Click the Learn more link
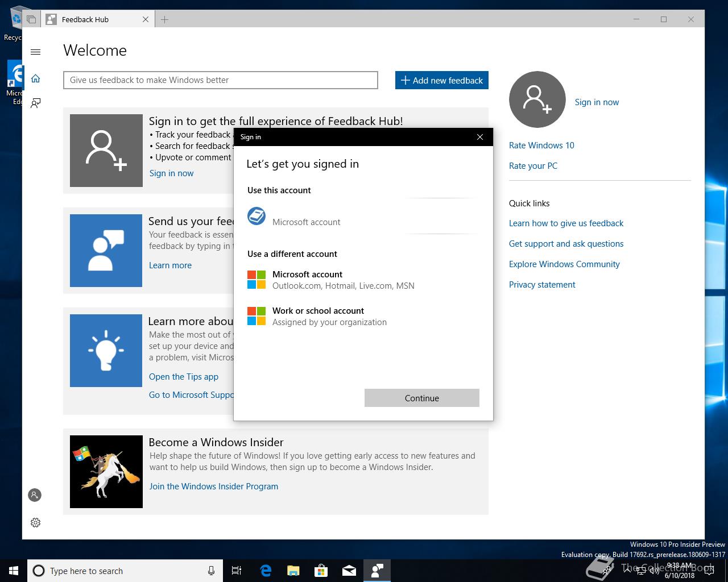Screen dimensions: 728x582 (x=170, y=265)
